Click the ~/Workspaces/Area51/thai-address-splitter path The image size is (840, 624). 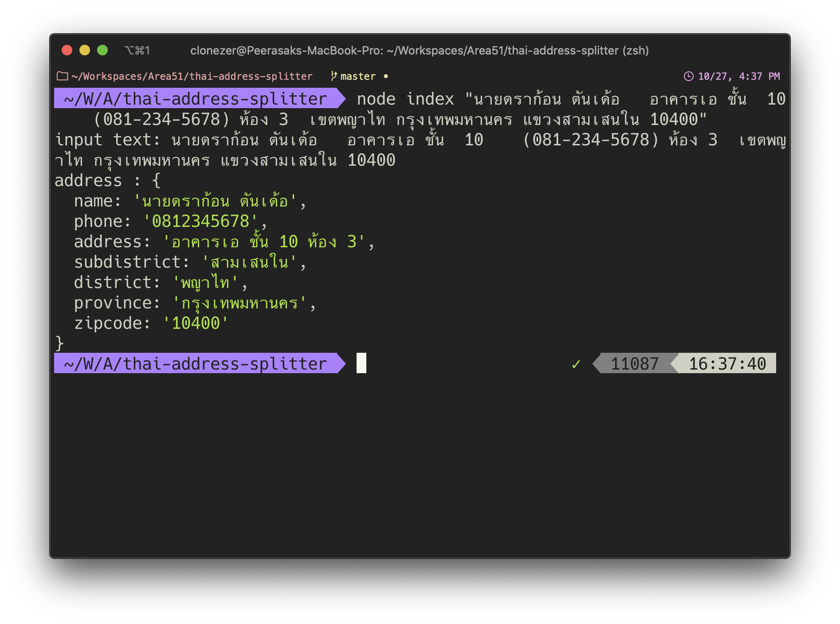[x=192, y=76]
